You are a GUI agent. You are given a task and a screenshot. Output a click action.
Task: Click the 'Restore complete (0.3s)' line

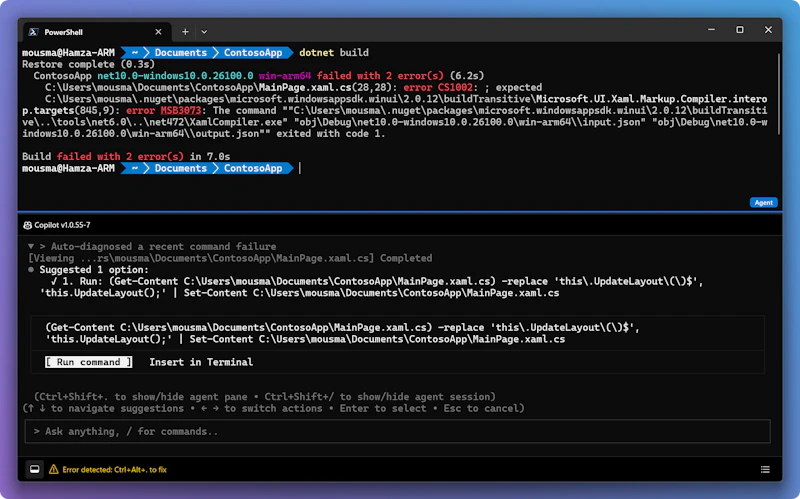88,64
